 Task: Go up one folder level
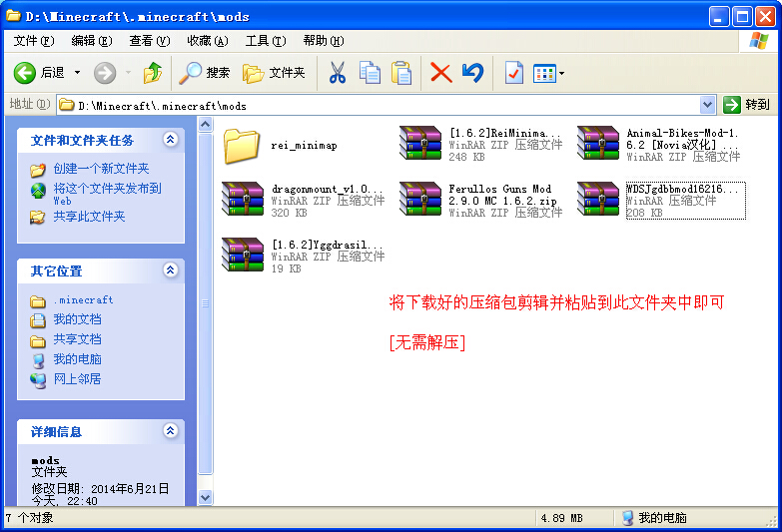point(153,73)
